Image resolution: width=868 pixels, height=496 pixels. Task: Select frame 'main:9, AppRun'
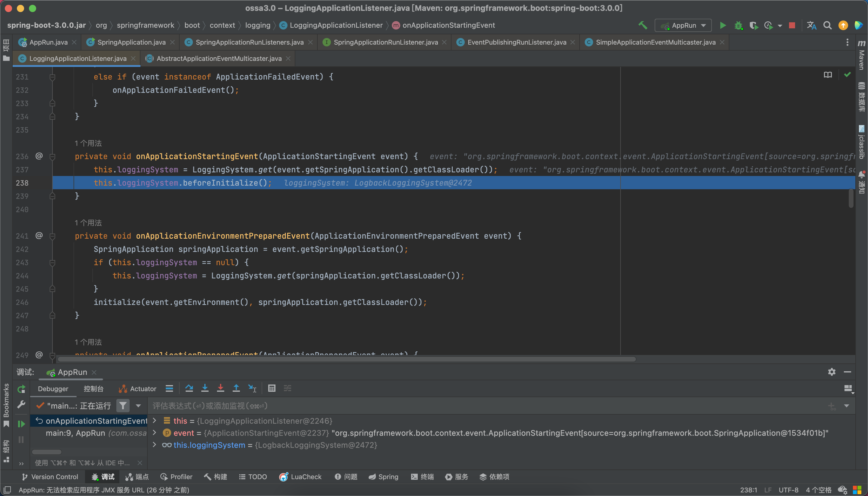89,433
